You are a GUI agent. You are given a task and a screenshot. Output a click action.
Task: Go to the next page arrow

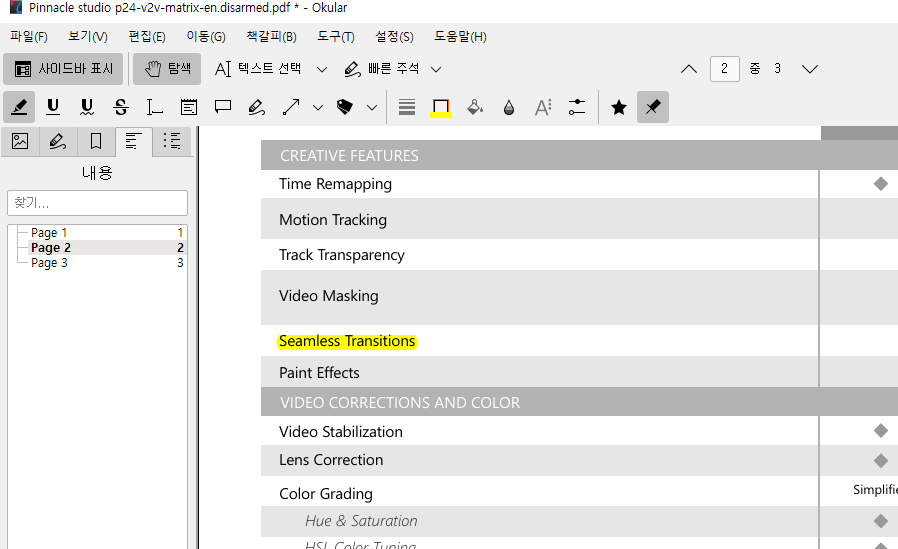coord(810,69)
